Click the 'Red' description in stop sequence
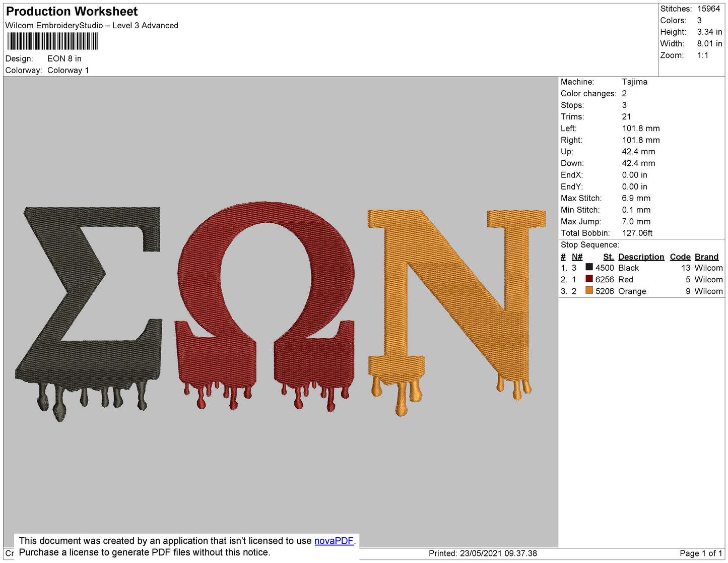Screen dimensions: 728x563 (626, 280)
